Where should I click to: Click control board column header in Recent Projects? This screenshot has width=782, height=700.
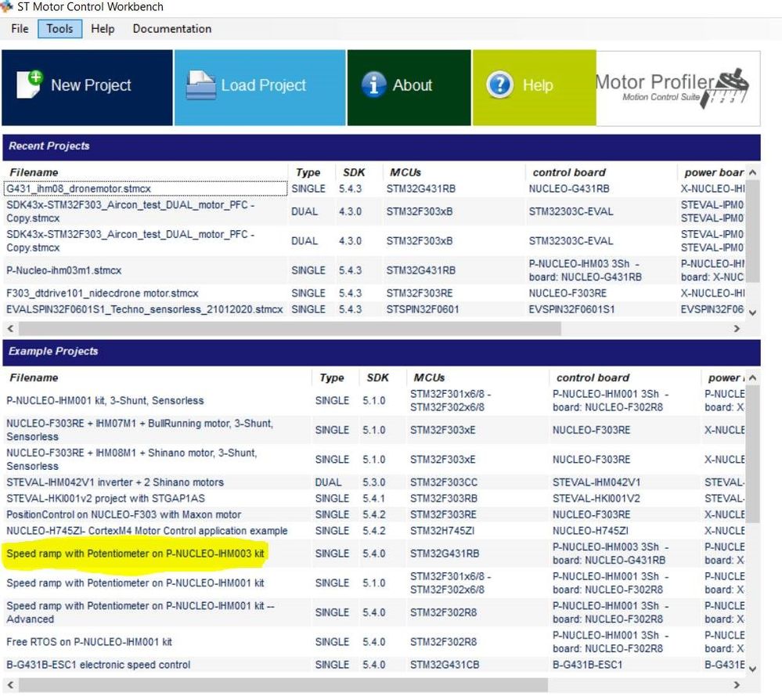[x=569, y=172]
